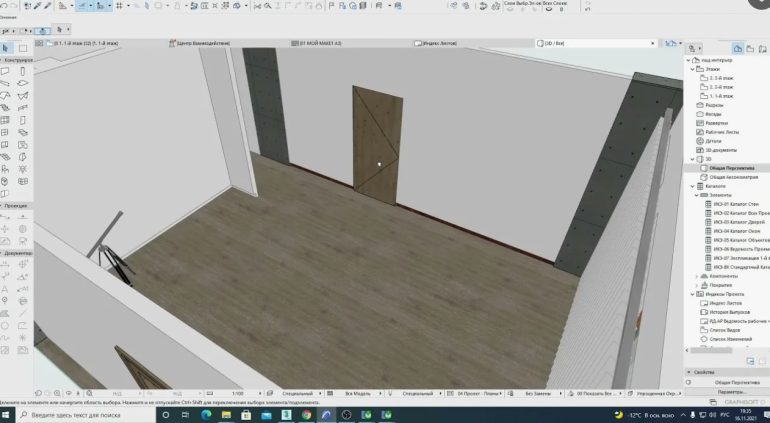Image resolution: width=770 pixels, height=423 pixels.
Task: Click the Archicad icon on taskbar
Action: tap(327, 415)
